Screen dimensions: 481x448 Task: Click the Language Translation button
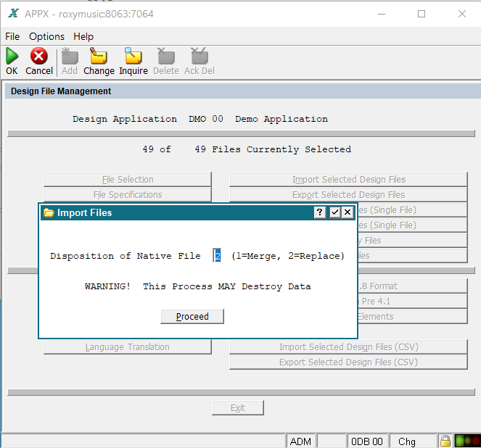(128, 347)
